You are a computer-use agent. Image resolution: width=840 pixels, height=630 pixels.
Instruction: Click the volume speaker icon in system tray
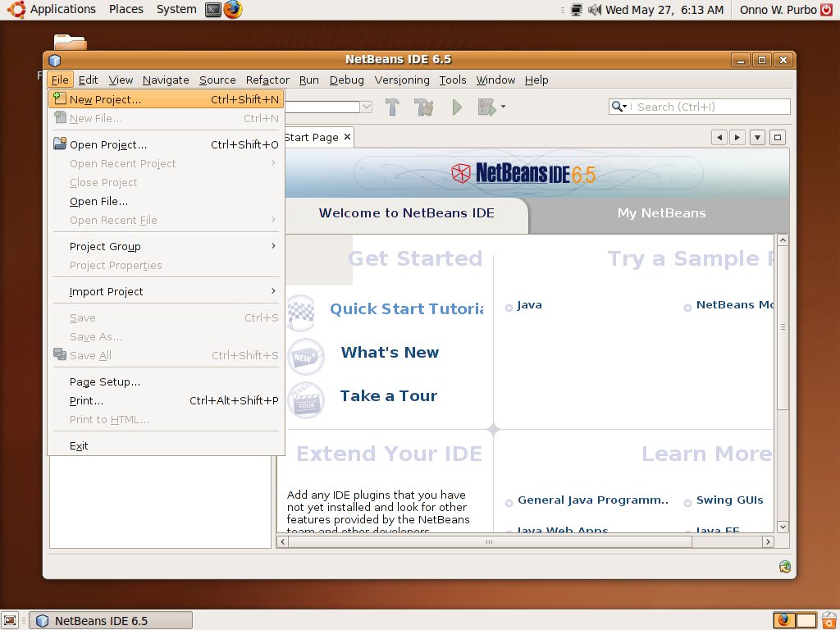[x=594, y=10]
